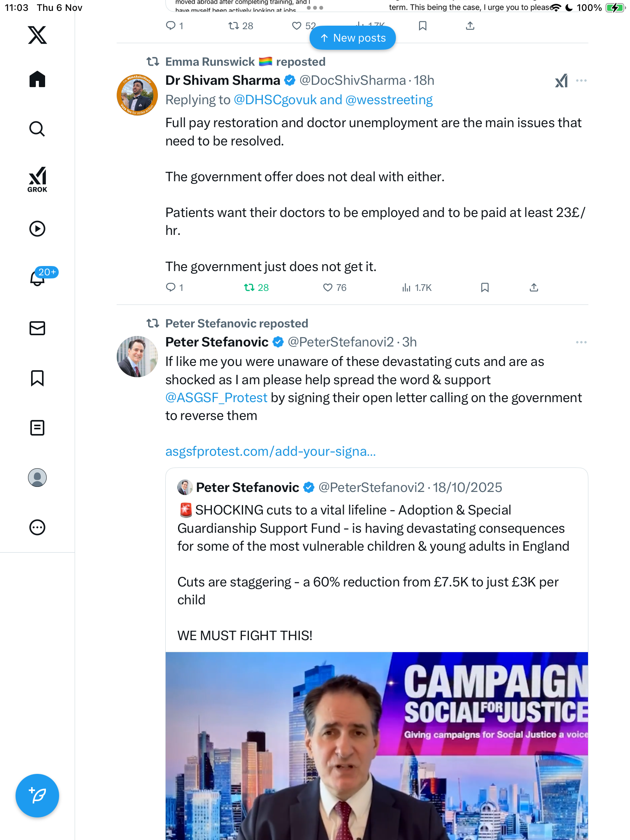Undo repost on Dr Shivam Sharma's post

point(249,288)
